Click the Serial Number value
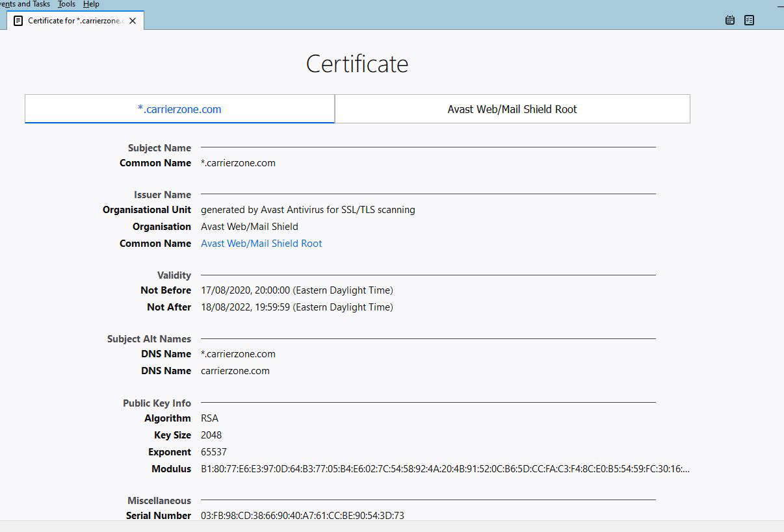Image resolution: width=784 pixels, height=532 pixels. tap(302, 516)
